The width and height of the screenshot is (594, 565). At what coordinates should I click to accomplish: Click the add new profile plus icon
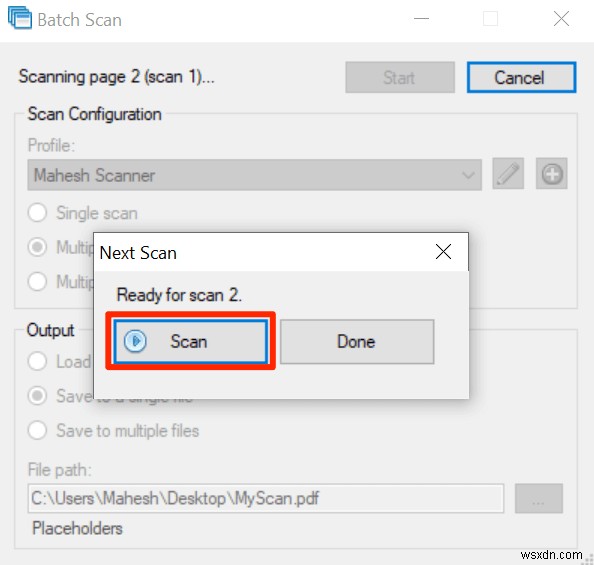[552, 174]
